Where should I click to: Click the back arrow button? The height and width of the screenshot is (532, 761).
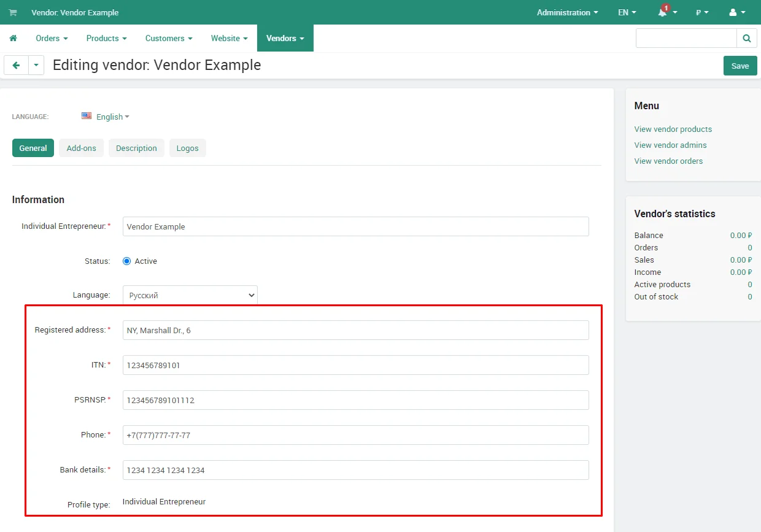[x=16, y=65]
